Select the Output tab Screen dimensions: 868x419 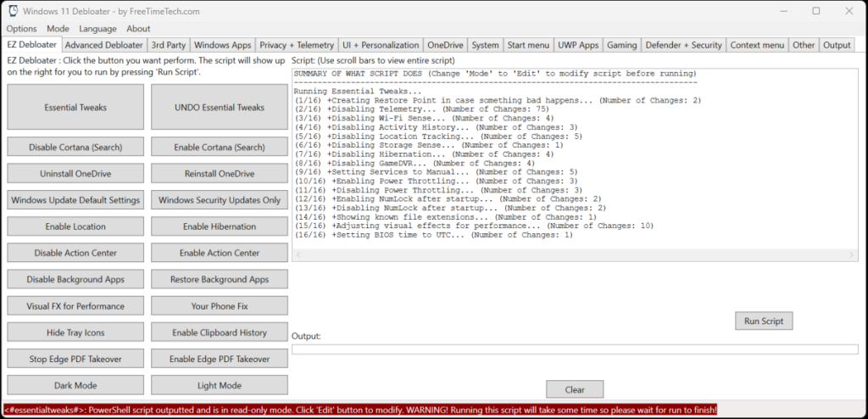point(837,46)
